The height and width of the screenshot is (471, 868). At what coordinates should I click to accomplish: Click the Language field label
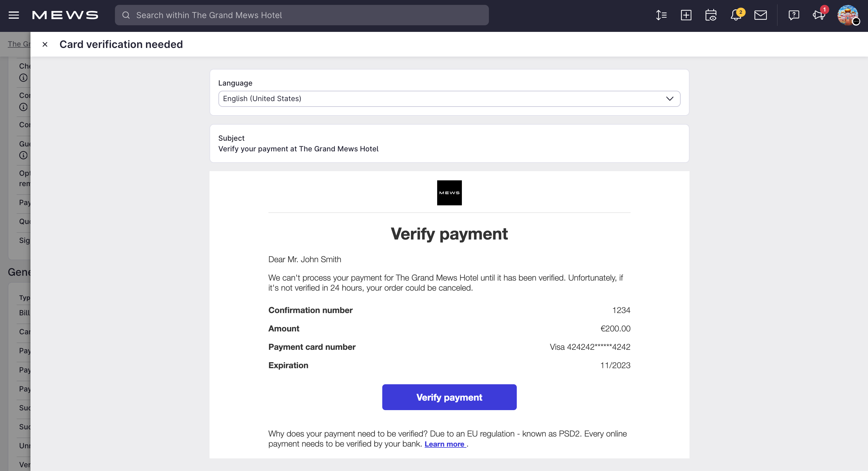click(x=235, y=83)
